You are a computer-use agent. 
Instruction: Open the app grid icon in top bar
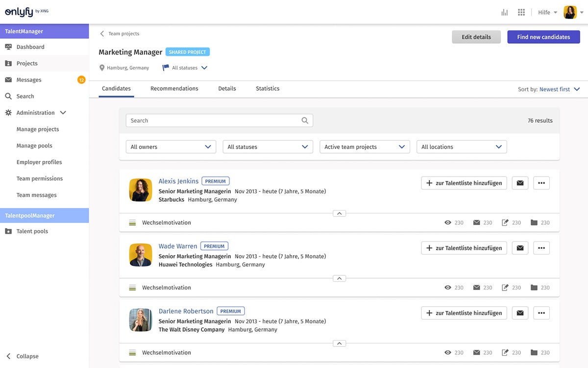pyautogui.click(x=521, y=12)
